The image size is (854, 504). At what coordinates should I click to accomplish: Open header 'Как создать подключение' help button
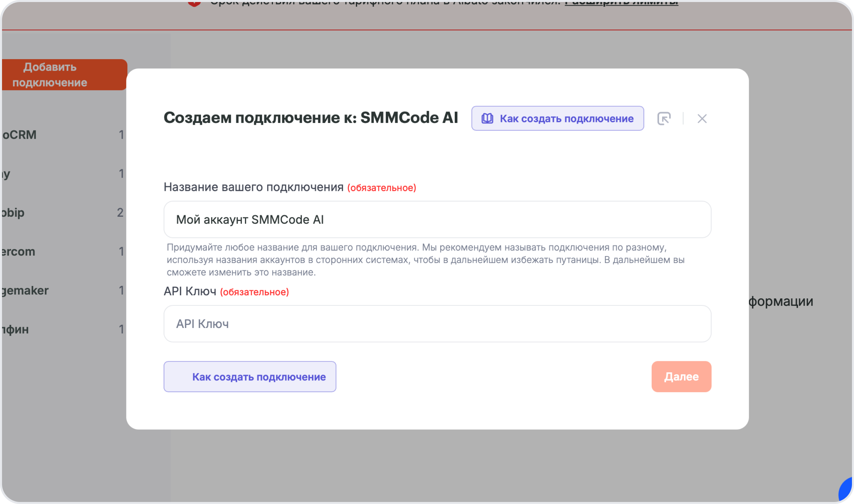tap(558, 118)
